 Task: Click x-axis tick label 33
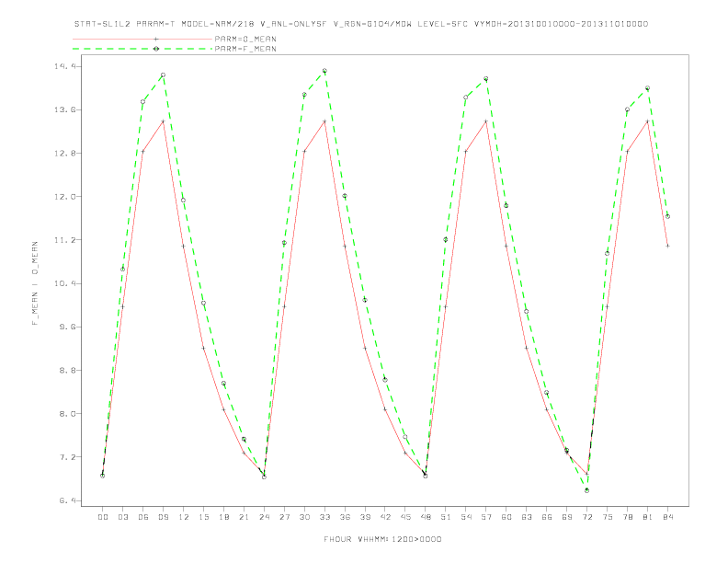point(324,517)
